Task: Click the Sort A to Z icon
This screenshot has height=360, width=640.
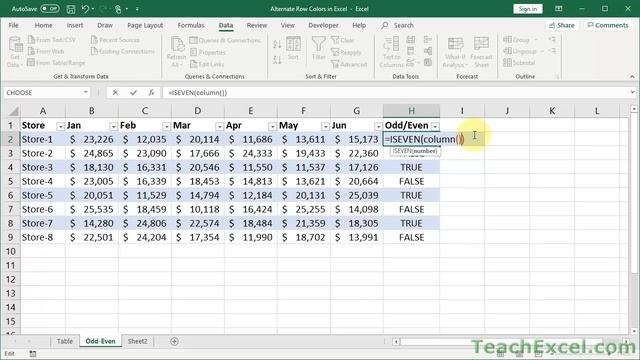Action: pos(277,44)
